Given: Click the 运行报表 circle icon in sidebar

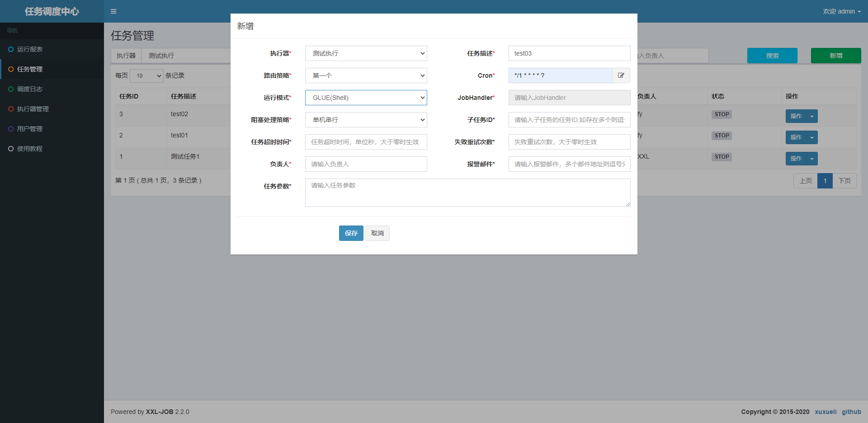Looking at the screenshot, I should tap(11, 49).
